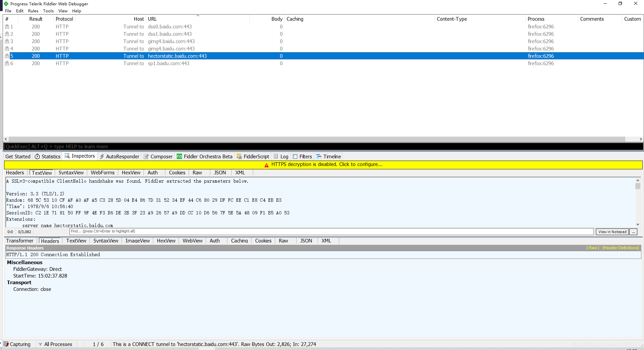This screenshot has width=644, height=350.
Task: Open the Tools menu
Action: tap(48, 11)
